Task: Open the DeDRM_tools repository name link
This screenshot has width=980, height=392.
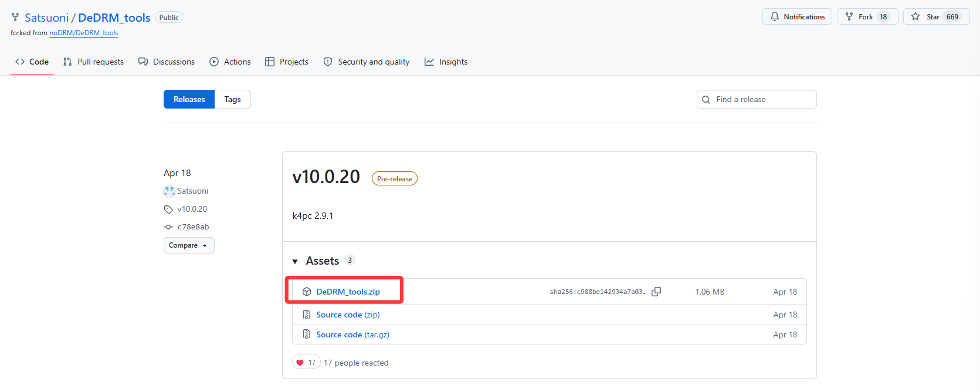Action: click(x=114, y=18)
